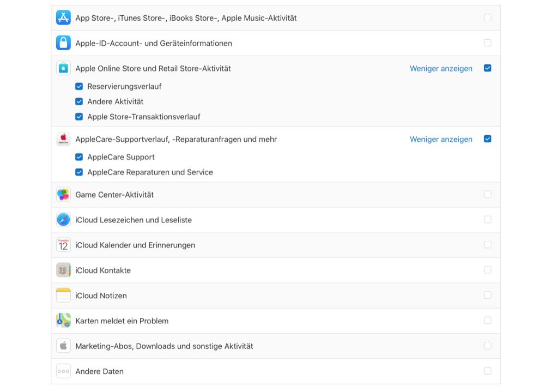Click the three-dots Andere Daten icon
The width and height of the screenshot is (545, 392).
[63, 371]
